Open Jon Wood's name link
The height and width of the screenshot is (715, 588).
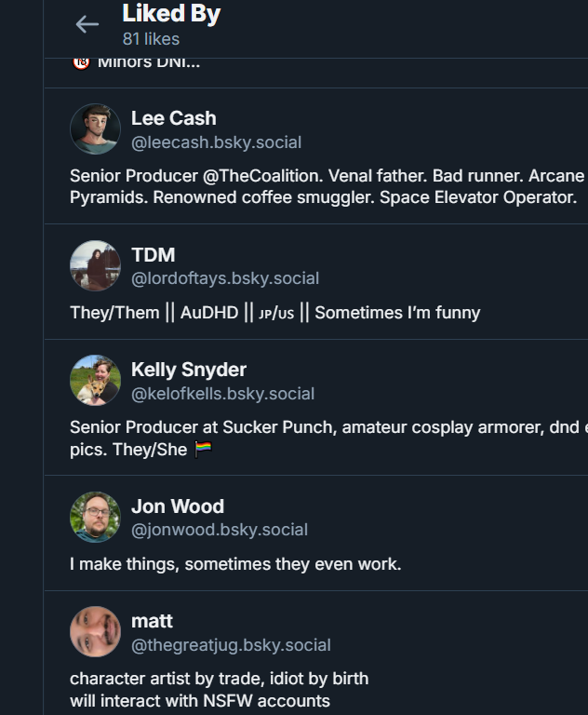pyautogui.click(x=177, y=506)
